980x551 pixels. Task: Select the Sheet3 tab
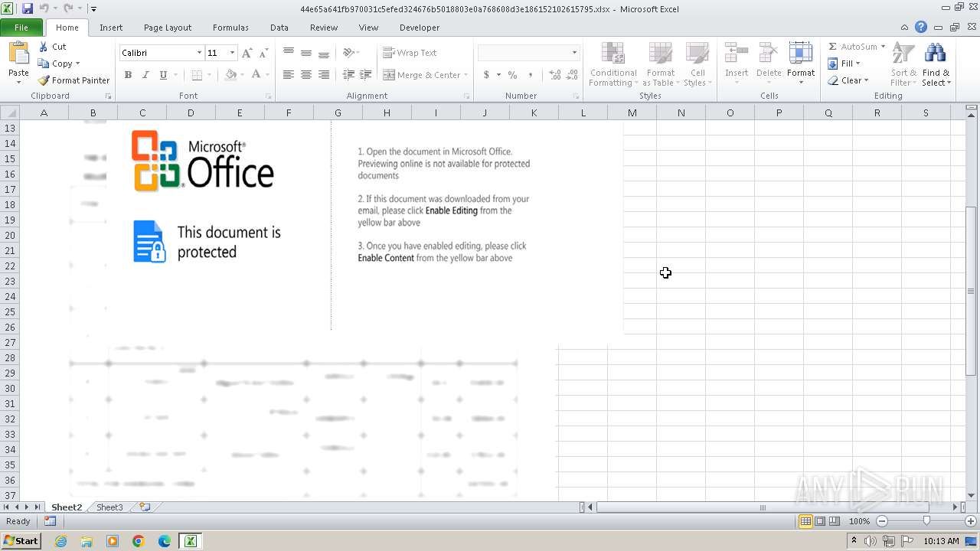pyautogui.click(x=109, y=507)
